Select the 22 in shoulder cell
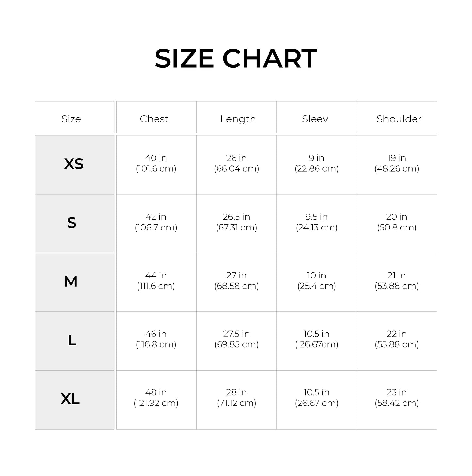The image size is (472, 476). tap(397, 339)
